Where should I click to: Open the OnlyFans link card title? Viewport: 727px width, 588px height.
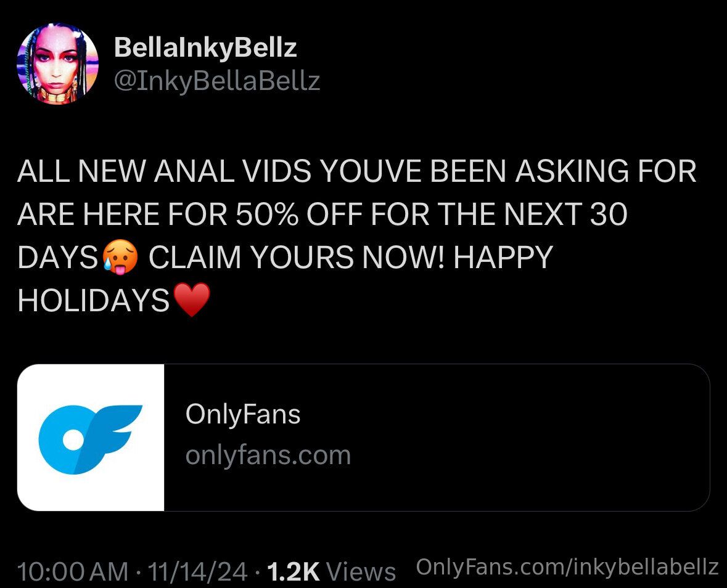tap(243, 414)
